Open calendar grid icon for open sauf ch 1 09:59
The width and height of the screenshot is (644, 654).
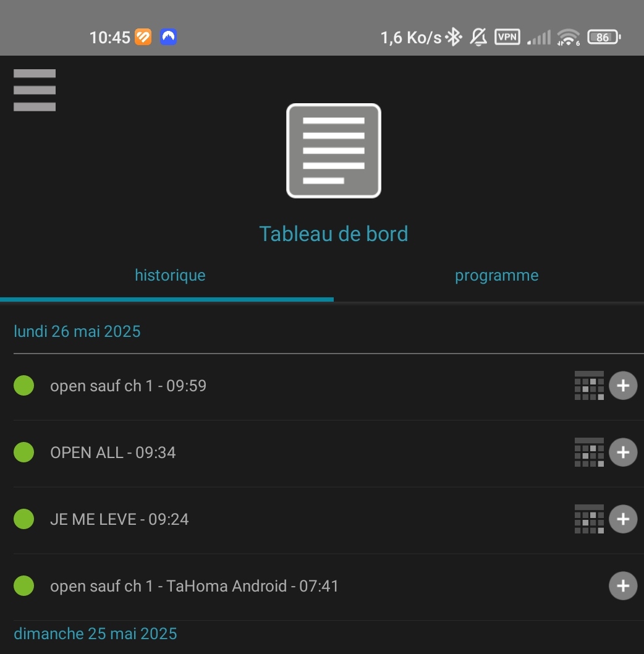pos(590,385)
